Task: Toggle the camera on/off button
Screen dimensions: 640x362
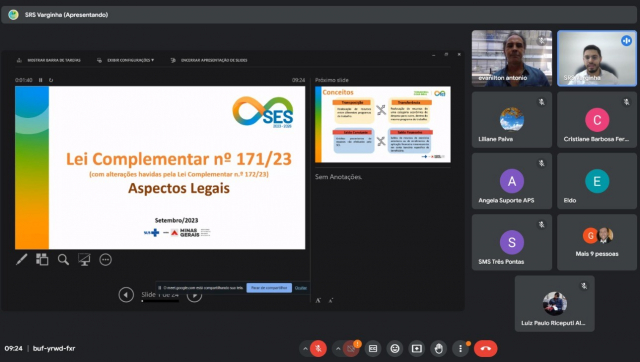Action: pos(351,349)
